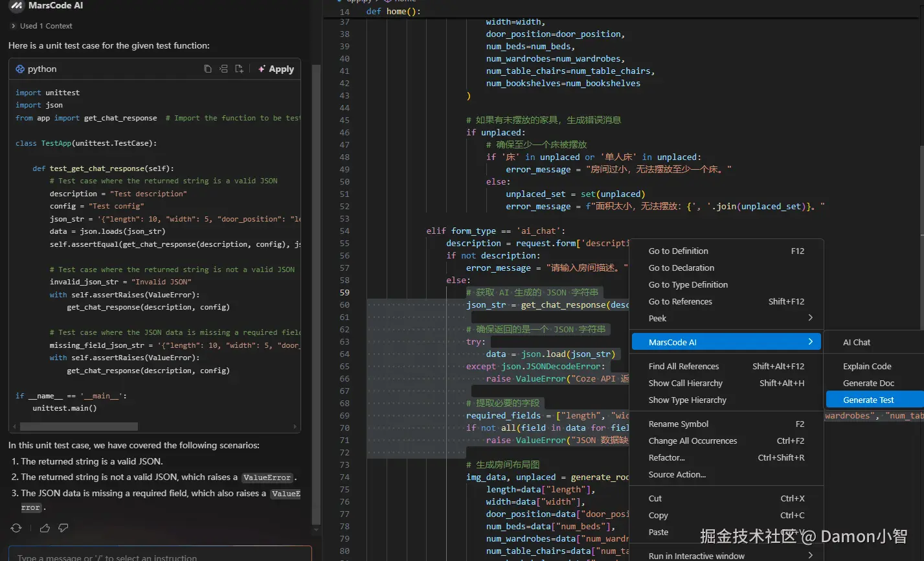924x561 pixels.
Task: Choose Go to Definition
Action: [x=678, y=251]
